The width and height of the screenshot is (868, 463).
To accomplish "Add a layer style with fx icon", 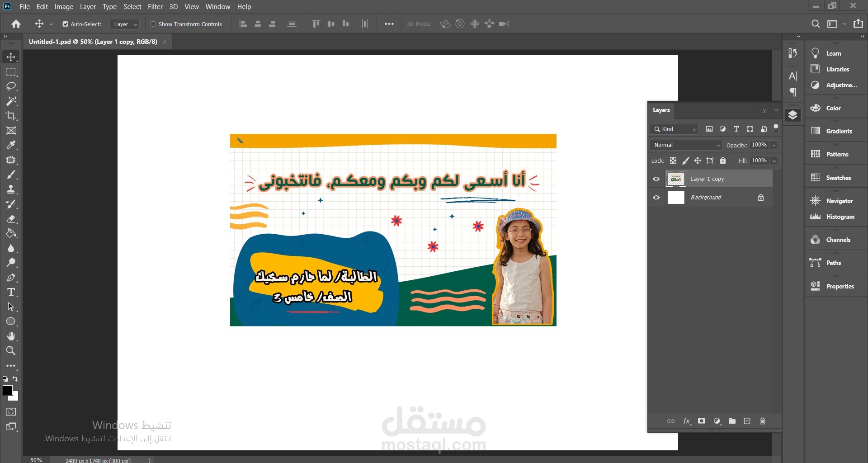I will [x=687, y=421].
